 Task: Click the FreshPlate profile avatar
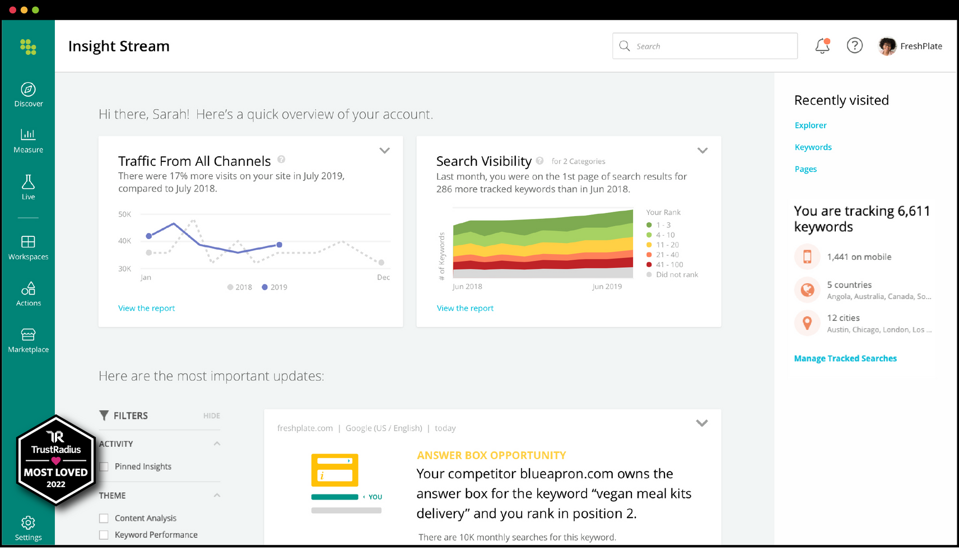887,46
